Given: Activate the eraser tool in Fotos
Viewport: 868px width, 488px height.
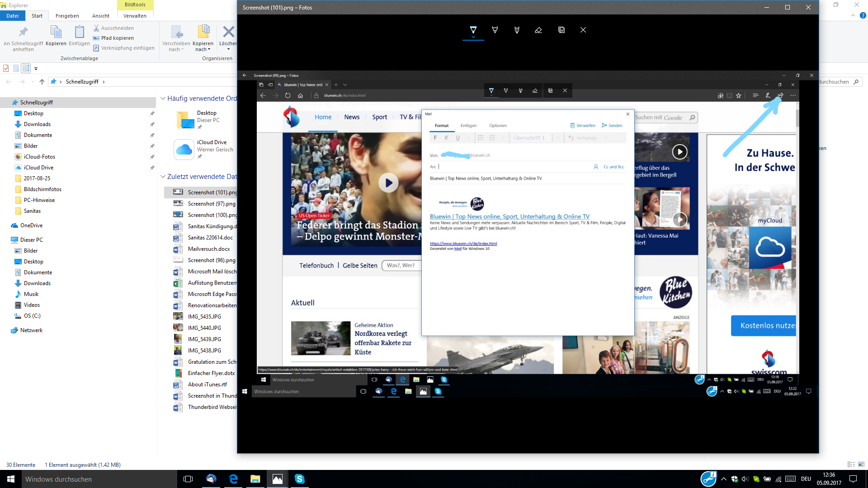Looking at the screenshot, I should click(x=538, y=30).
